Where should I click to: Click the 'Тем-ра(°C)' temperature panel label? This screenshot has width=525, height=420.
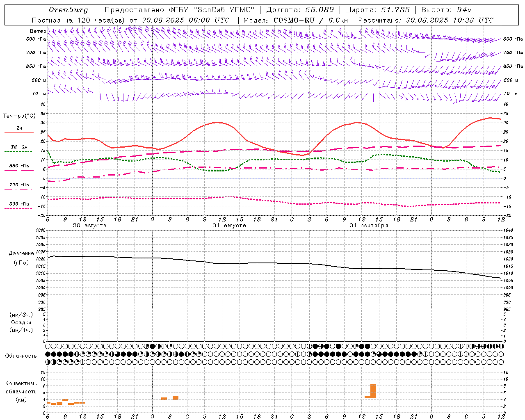(19, 116)
